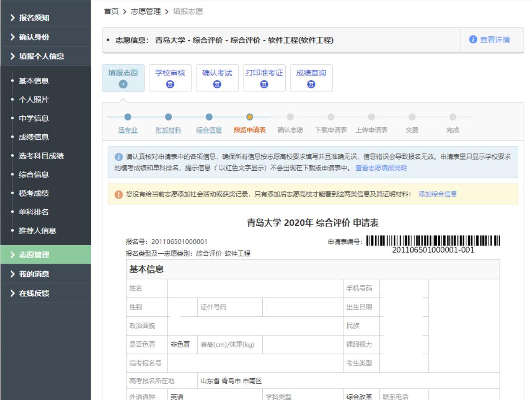Click the grey step dot above 上传申请表
The height and width of the screenshot is (400, 532).
(371, 117)
